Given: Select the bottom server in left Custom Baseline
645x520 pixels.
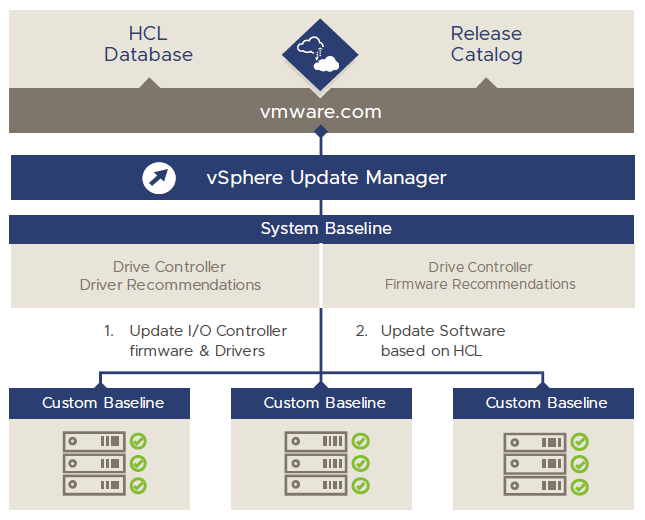Looking at the screenshot, I should click(94, 485).
